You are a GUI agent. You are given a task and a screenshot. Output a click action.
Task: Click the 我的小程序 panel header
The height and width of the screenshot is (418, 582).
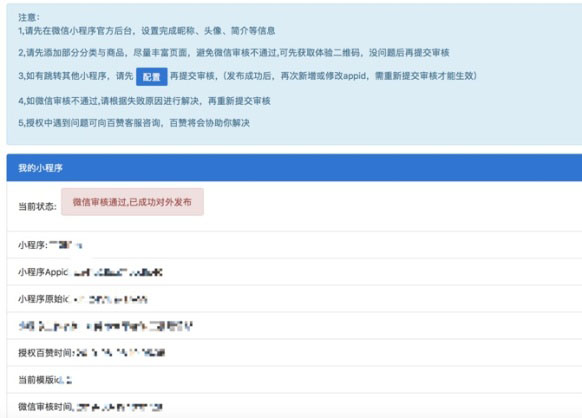[x=294, y=168]
